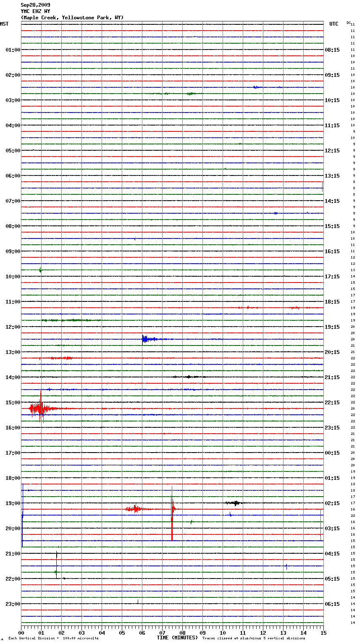
Task: Click the 20:15 UTC time label
Action: (x=332, y=352)
